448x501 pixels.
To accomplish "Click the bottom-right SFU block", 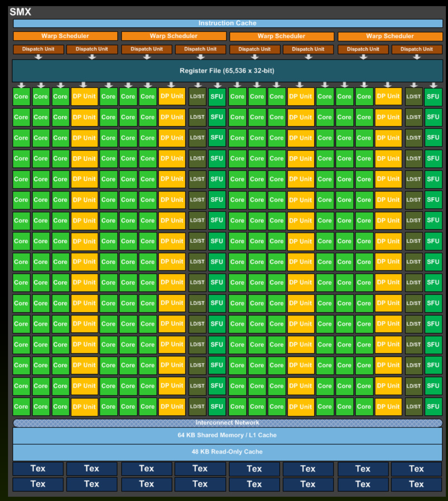I will click(x=433, y=407).
